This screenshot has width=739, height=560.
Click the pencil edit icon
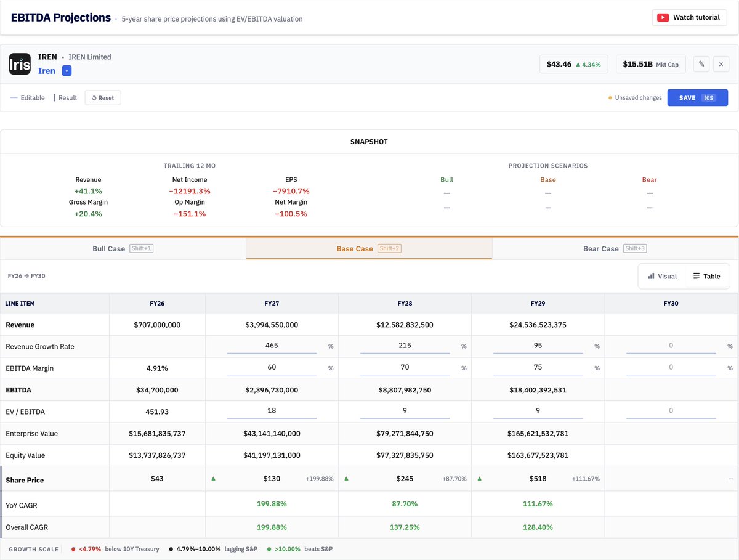pyautogui.click(x=701, y=64)
